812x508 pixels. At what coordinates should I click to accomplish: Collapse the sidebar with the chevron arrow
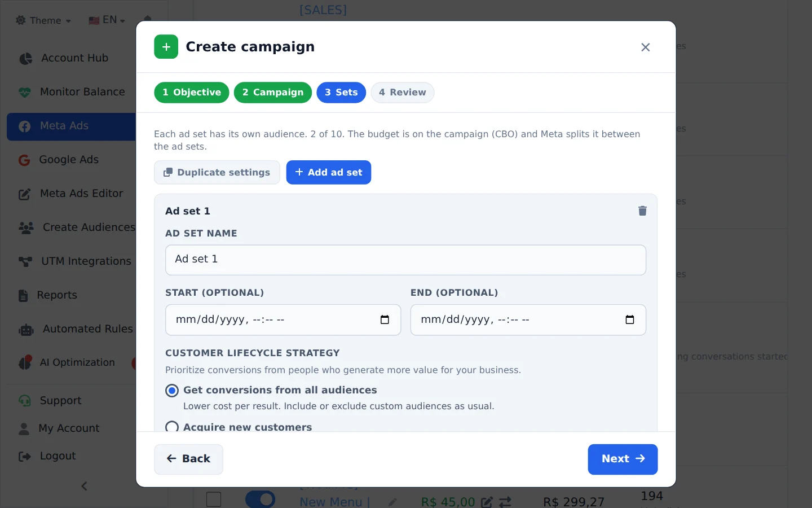(85, 486)
